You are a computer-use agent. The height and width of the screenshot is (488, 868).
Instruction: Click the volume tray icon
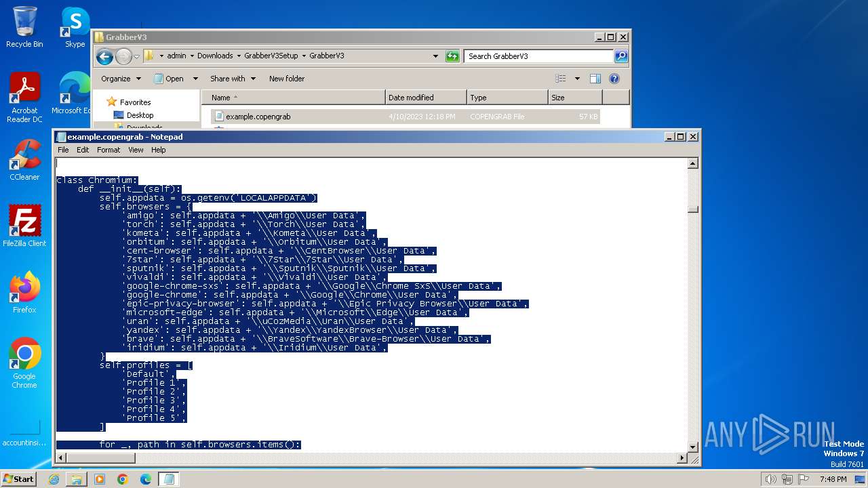[770, 479]
